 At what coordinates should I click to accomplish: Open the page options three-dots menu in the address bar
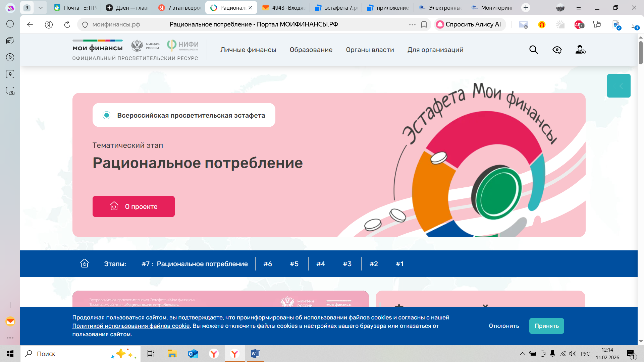(412, 24)
